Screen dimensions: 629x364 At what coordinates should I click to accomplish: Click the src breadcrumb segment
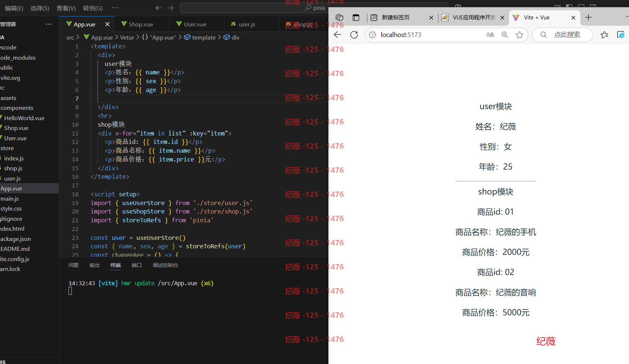click(70, 37)
